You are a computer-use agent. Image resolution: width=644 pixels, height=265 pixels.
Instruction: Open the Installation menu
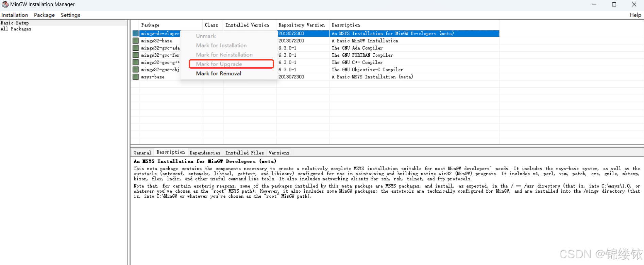(15, 15)
